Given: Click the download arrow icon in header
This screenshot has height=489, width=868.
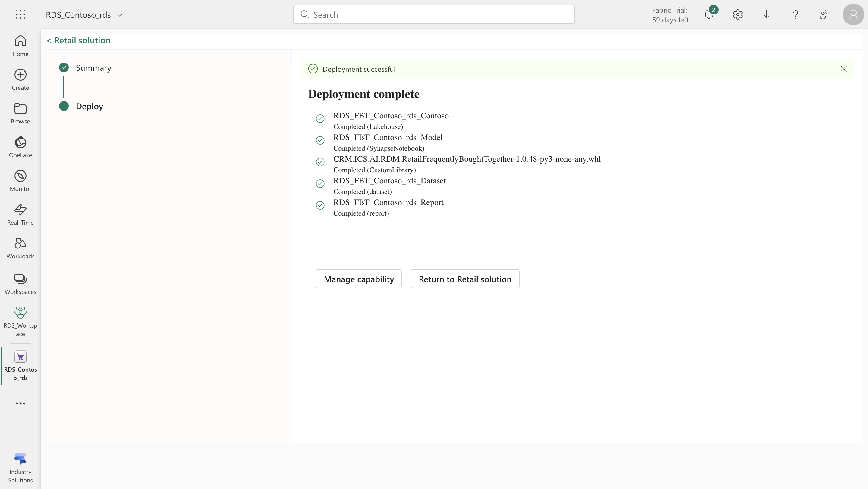Looking at the screenshot, I should tap(766, 14).
